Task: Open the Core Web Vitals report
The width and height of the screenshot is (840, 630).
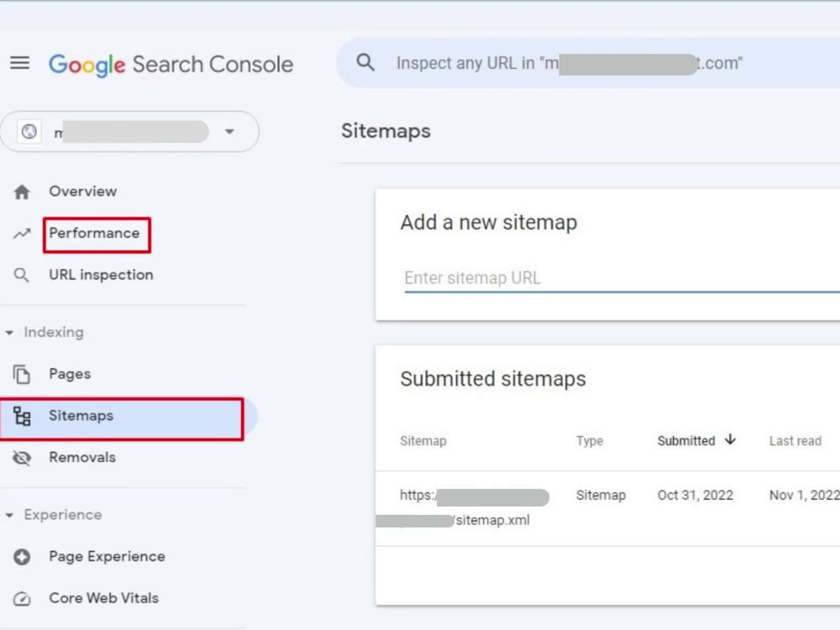Action: [x=104, y=598]
